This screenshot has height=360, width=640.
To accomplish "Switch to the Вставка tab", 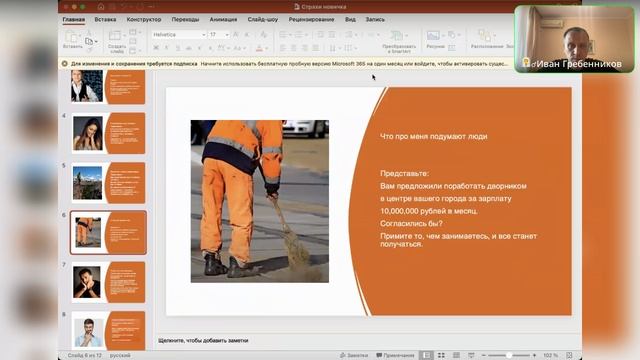I will 105,20.
